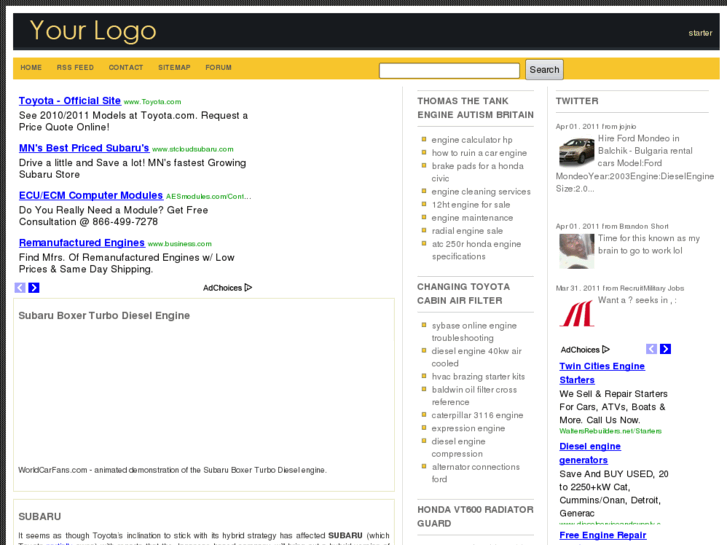Open 12ht engine for sale link

coord(471,205)
